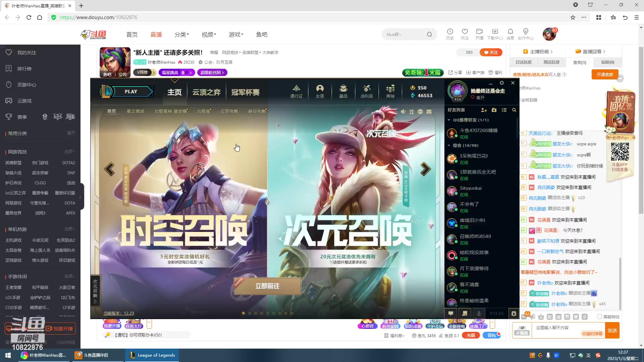The image size is (644, 362).
Task: Click chat message input field
Action: (569, 330)
